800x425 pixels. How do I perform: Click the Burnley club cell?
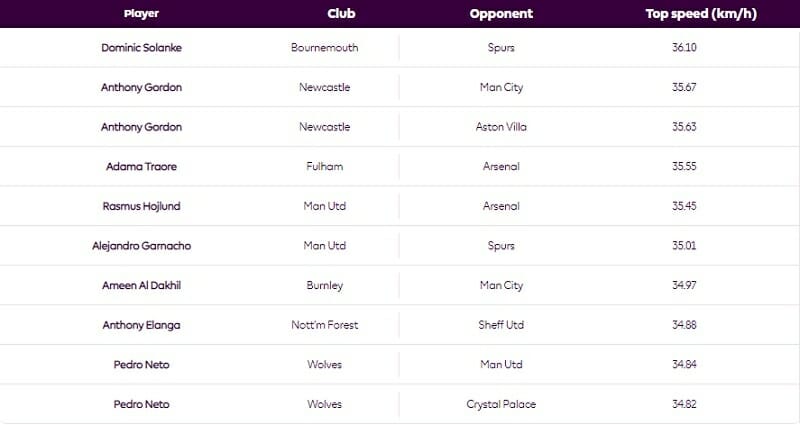(324, 286)
